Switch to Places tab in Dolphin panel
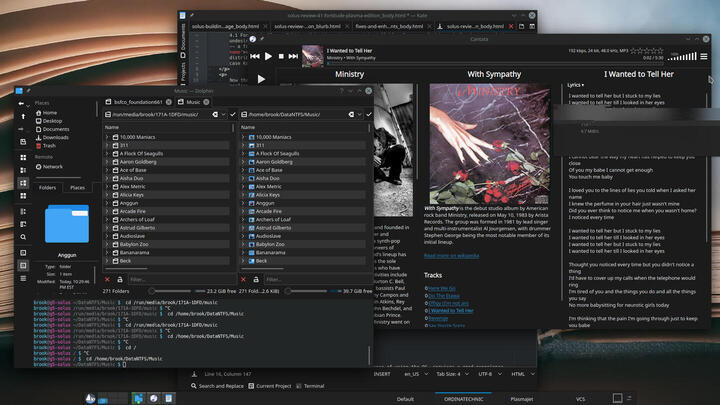Screen dimensions: 720x405 click(77, 187)
